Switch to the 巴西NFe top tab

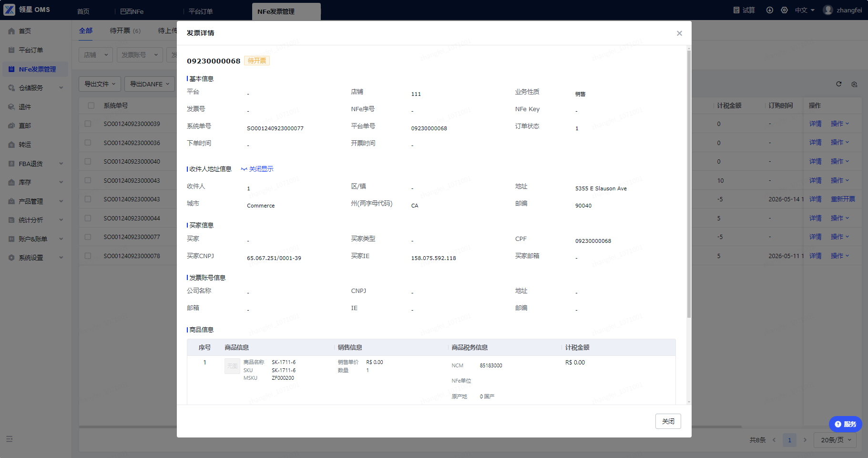132,11
